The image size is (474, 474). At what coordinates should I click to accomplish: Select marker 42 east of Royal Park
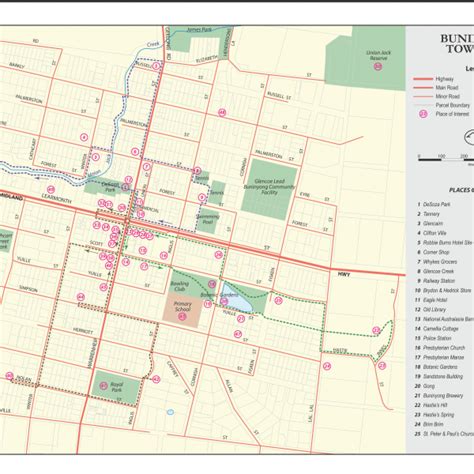point(156,379)
